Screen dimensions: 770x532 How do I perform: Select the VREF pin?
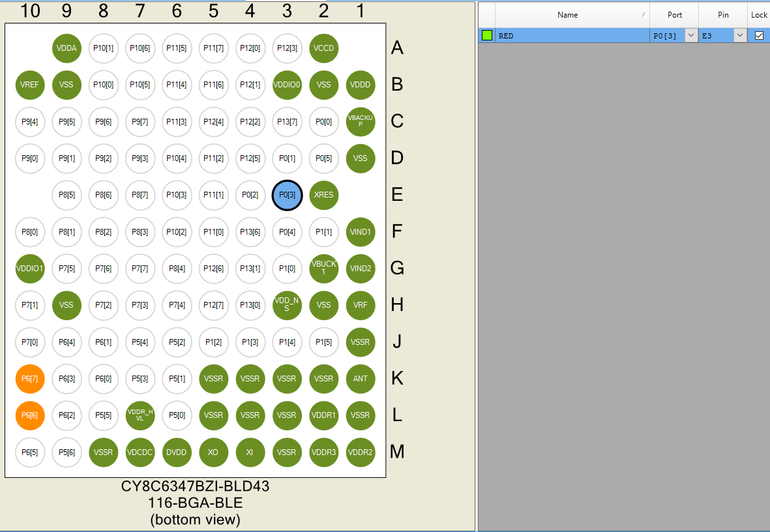(x=30, y=85)
